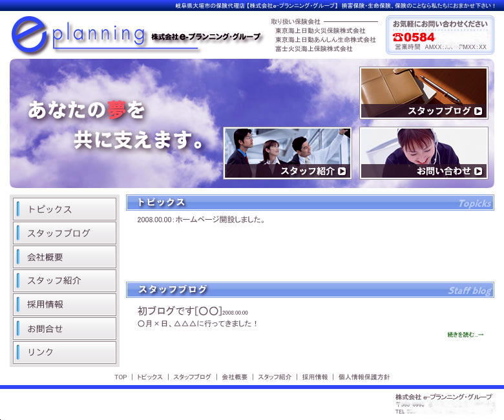The width and height of the screenshot is (504, 420).
Task: Click スタッフ紹介 in the footer navigation
Action: pos(275,377)
